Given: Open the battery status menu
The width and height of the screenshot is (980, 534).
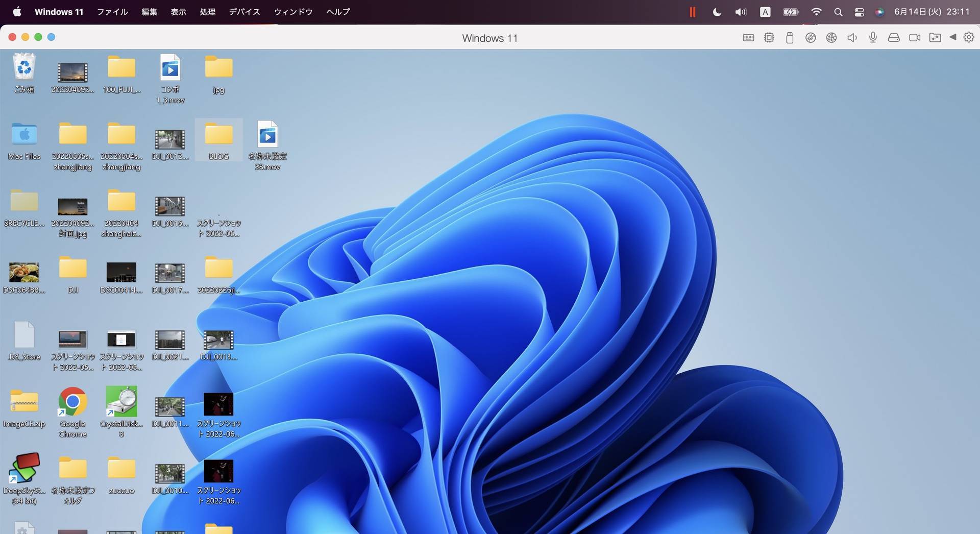Looking at the screenshot, I should [791, 12].
